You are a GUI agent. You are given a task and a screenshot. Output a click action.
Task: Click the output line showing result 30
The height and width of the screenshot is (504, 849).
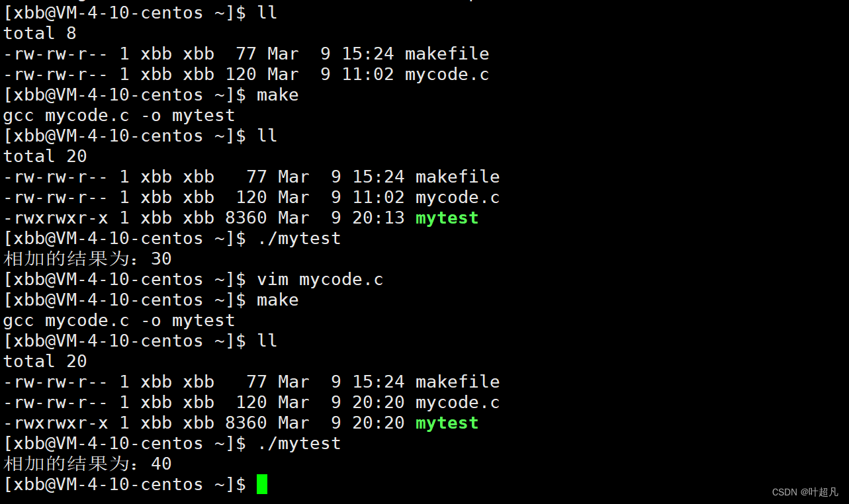87,259
